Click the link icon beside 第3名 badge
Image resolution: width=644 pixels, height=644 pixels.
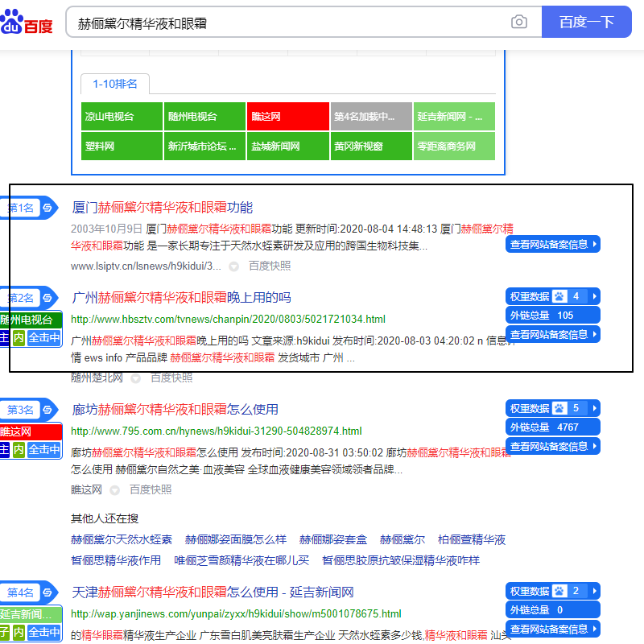(47, 410)
